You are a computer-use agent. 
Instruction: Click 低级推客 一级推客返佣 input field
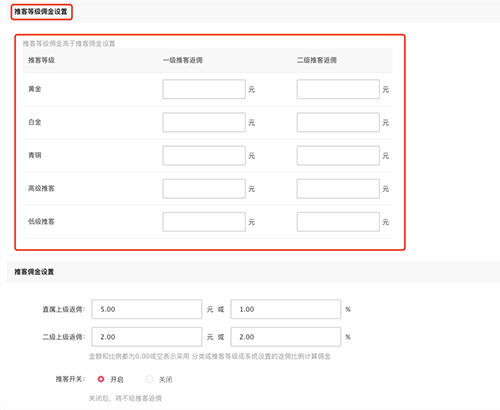[x=204, y=222]
